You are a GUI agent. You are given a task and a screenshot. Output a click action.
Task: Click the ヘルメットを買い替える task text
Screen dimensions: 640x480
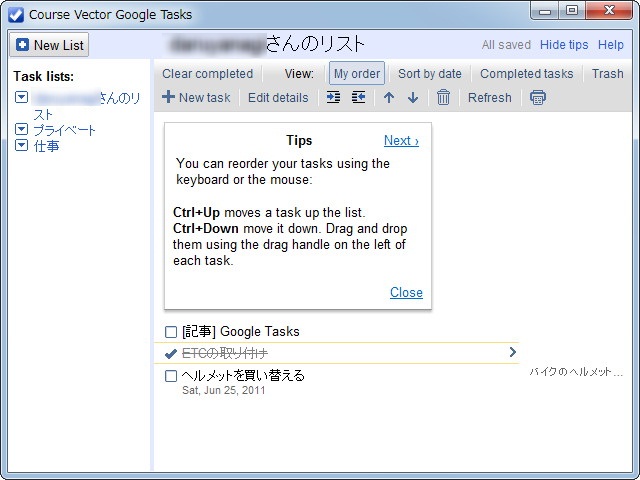click(x=243, y=375)
